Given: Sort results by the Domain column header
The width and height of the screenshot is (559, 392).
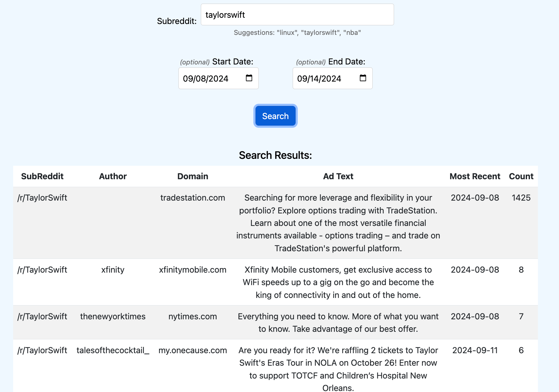Looking at the screenshot, I should [193, 176].
